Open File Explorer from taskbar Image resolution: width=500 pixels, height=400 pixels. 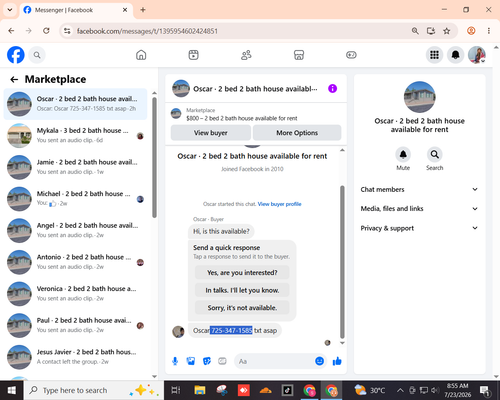200,390
